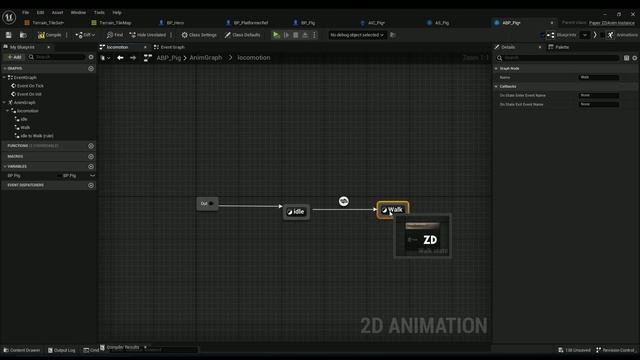Select the Idle state node
Image resolution: width=640 pixels, height=360 pixels.
pyautogui.click(x=296, y=212)
